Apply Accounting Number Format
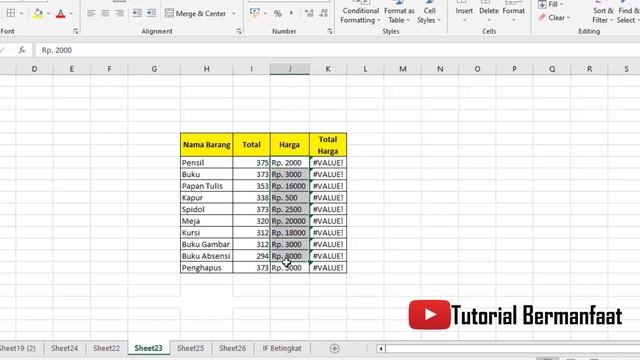Viewport: 640px width, 360px height. (x=255, y=13)
